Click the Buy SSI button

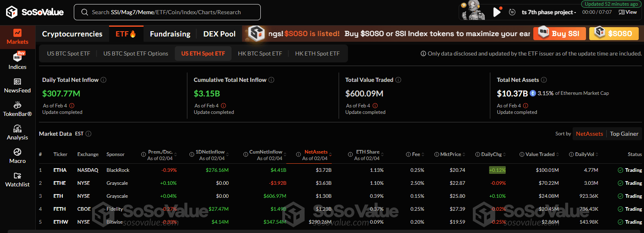pyautogui.click(x=559, y=33)
